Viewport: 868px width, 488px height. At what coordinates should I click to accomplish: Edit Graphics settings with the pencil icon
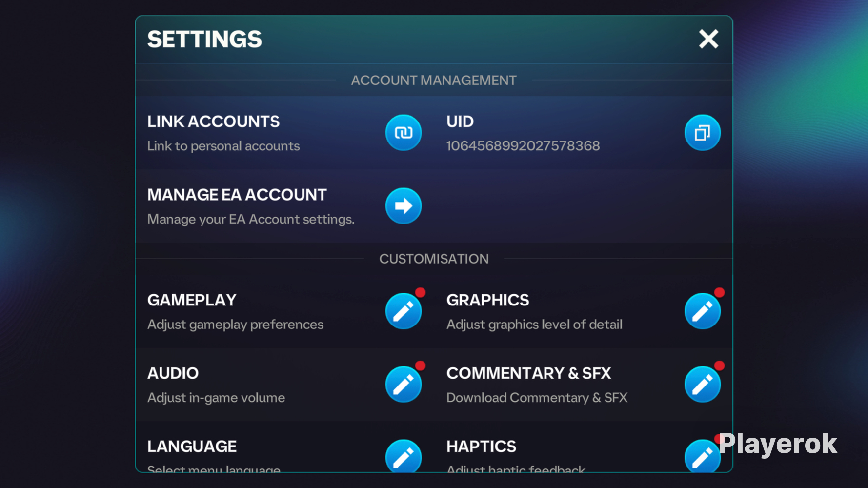(x=703, y=311)
